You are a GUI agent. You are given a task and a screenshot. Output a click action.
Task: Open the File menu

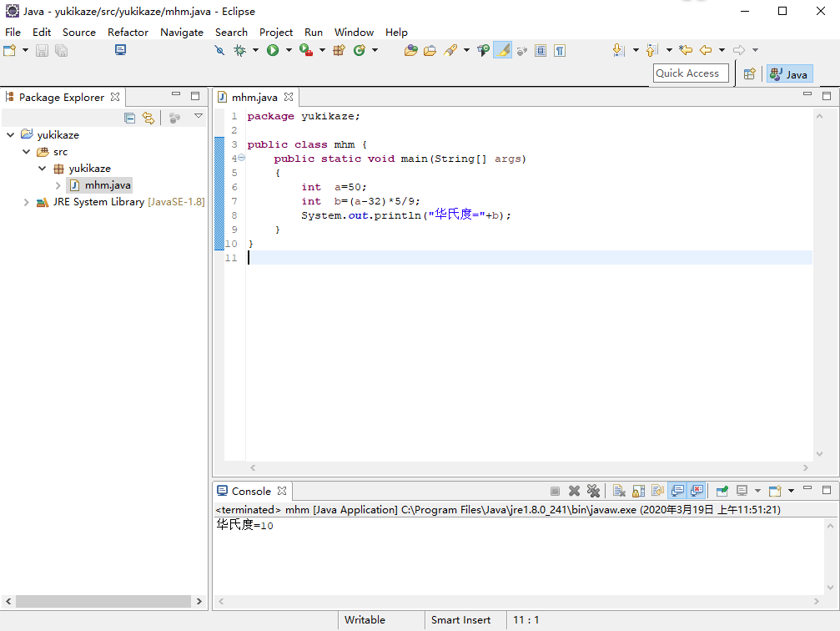click(13, 33)
